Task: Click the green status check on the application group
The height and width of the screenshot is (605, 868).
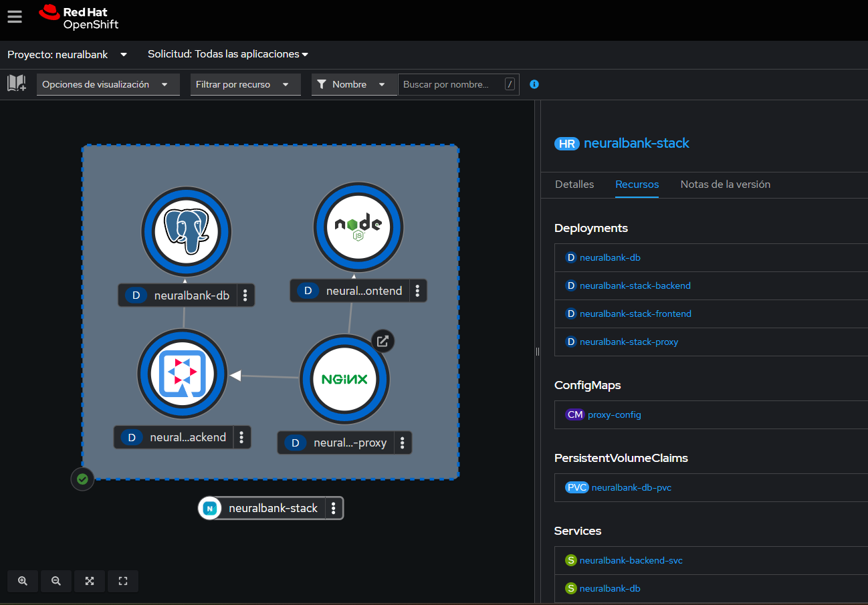Action: (x=82, y=479)
